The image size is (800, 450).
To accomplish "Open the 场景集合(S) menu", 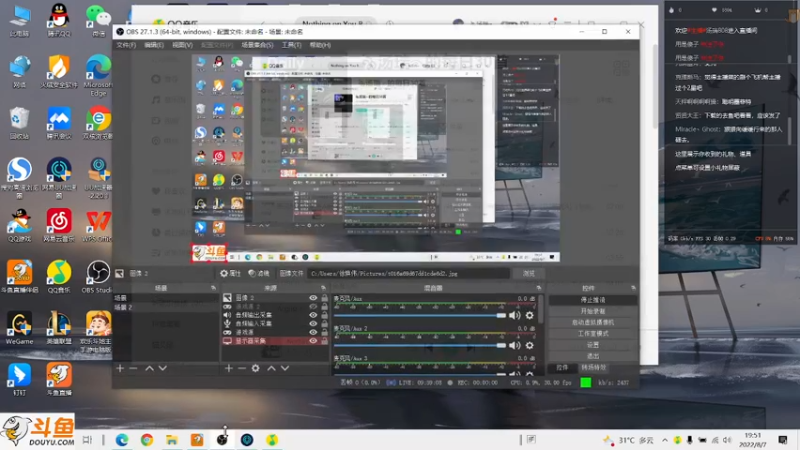I will click(x=257, y=45).
